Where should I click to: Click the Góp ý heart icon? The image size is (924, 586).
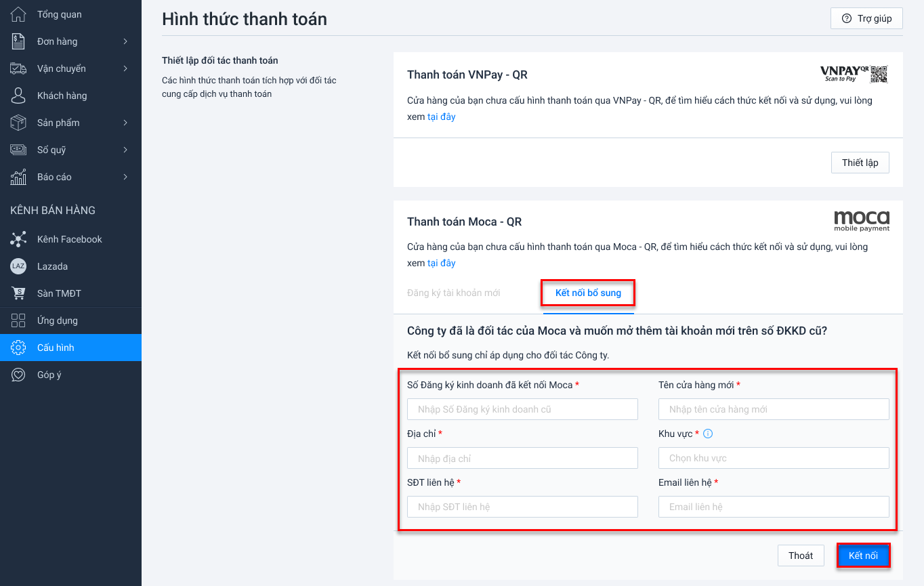coord(18,375)
